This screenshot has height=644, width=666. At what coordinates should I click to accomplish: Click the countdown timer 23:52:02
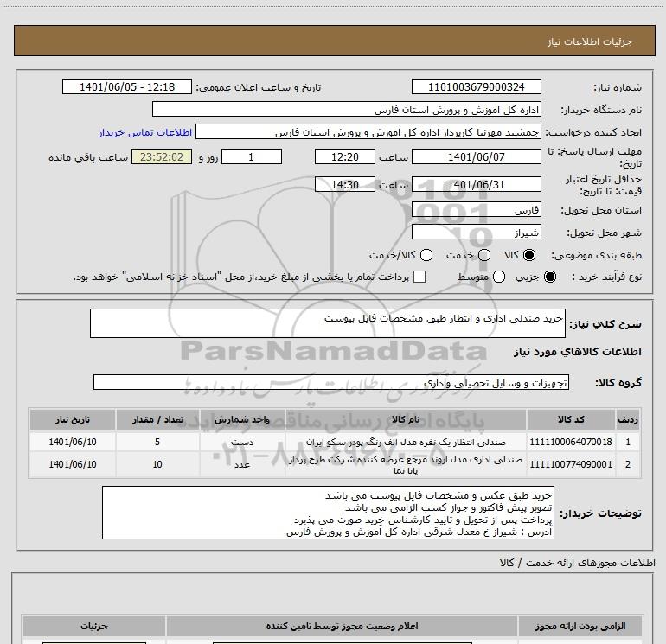162,156
